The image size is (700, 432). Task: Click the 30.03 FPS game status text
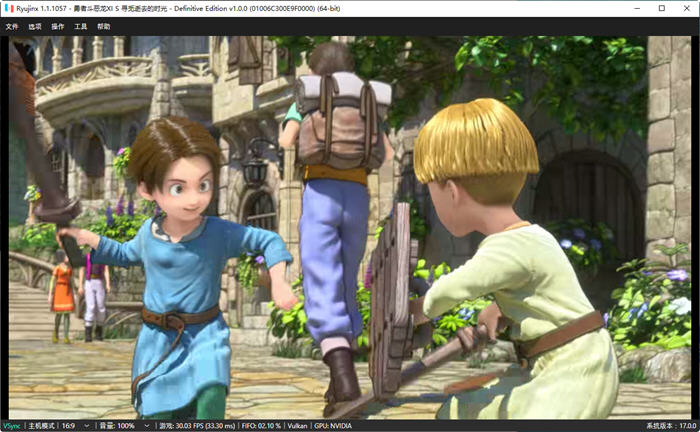coord(197,426)
